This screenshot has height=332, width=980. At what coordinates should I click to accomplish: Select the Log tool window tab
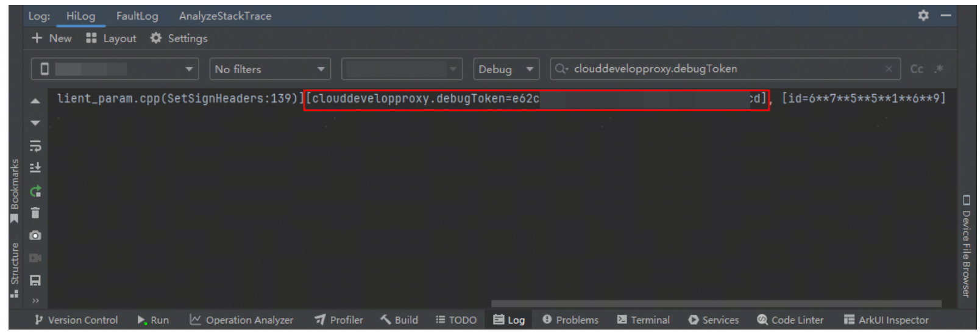pyautogui.click(x=509, y=320)
